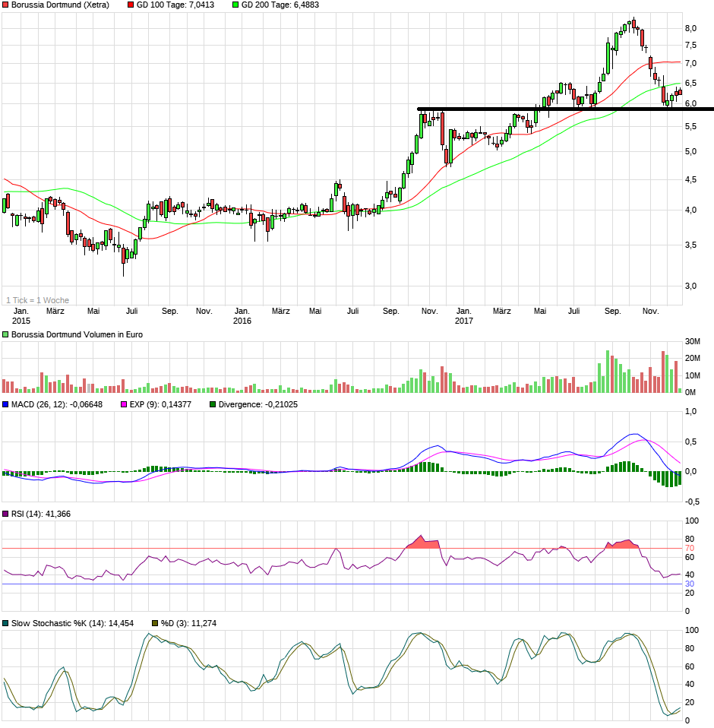
Task: Click the red GD 100 Tage legend swatch
Action: point(131,5)
